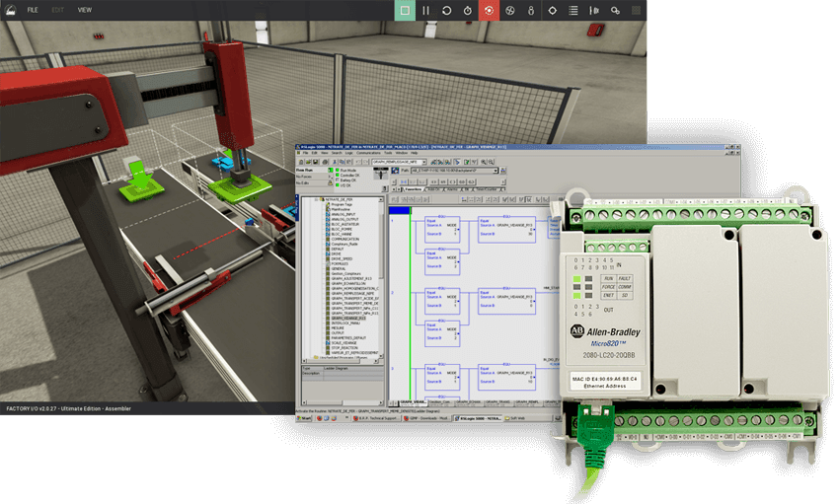Viewport: 839px width, 504px height.
Task: Stop the Factory I/O simulation
Action: pos(405,10)
